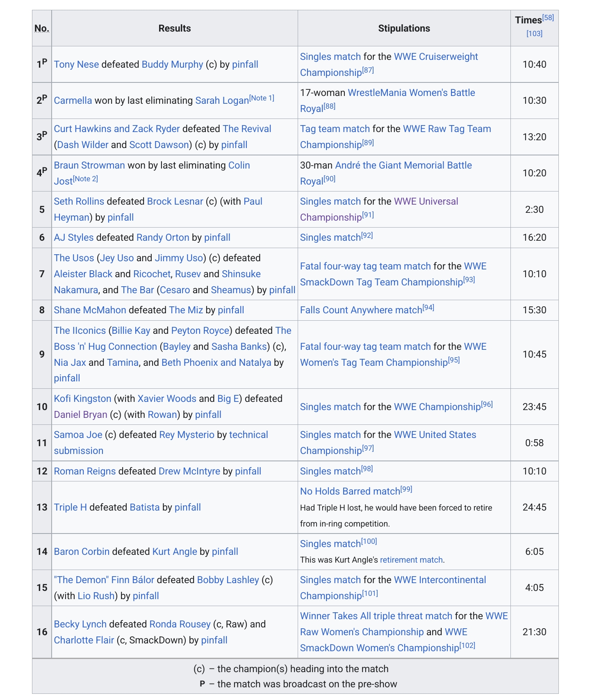This screenshot has height=700, width=590.
Task: Click the Jimmy Uso link
Action: coord(179,258)
